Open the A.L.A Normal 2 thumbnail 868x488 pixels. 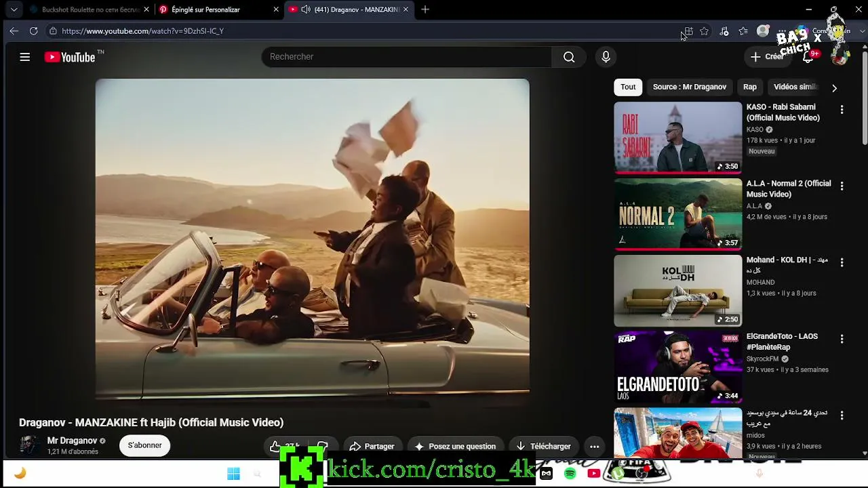coord(678,214)
